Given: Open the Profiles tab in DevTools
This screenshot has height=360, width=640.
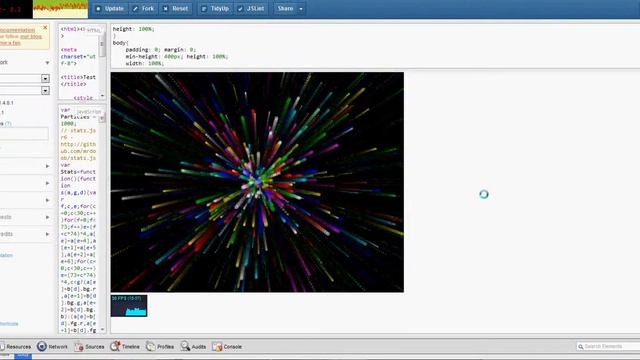Looking at the screenshot, I should [x=160, y=347].
